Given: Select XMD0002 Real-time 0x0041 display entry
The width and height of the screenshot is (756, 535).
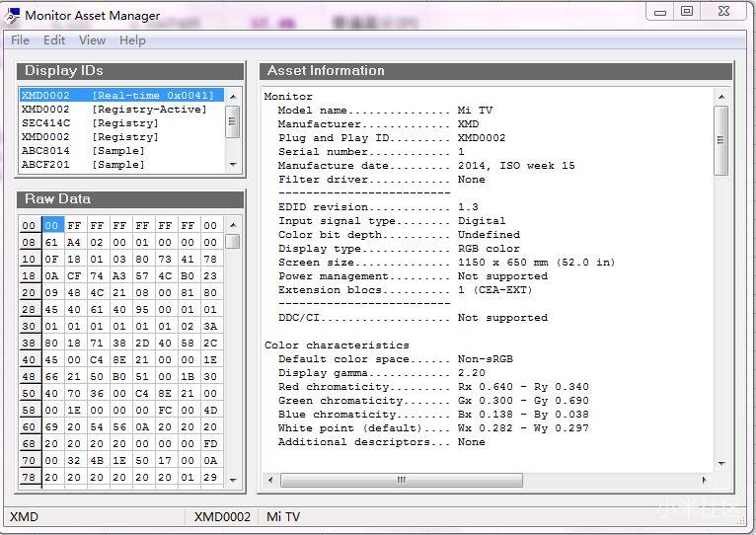Looking at the screenshot, I should 117,96.
